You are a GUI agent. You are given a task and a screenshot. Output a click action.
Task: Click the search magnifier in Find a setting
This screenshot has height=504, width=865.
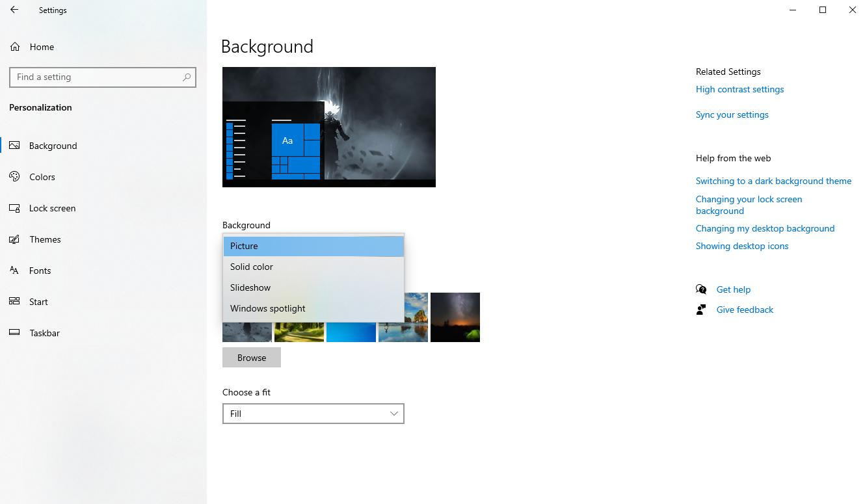click(187, 77)
